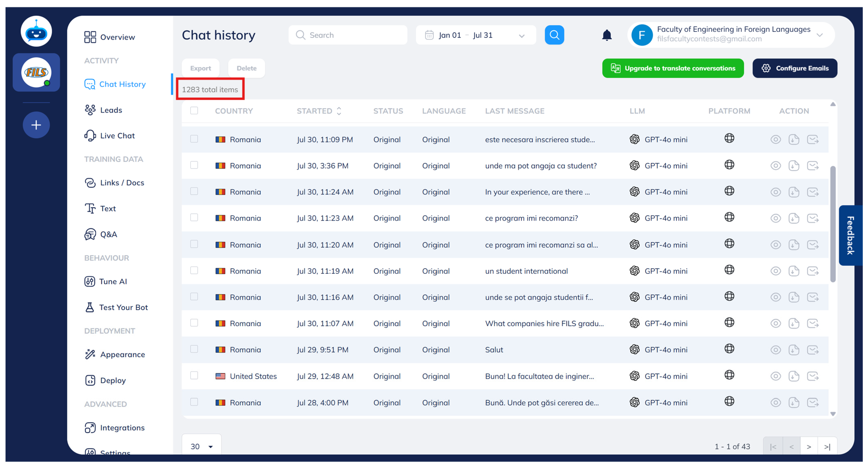
Task: Expand the Faculty of Engineering account menu
Action: [819, 35]
